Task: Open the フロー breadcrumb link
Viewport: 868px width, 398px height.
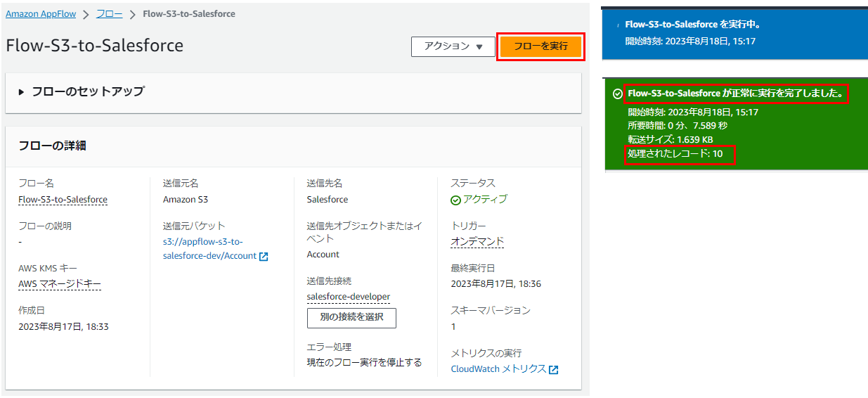Action: (109, 13)
